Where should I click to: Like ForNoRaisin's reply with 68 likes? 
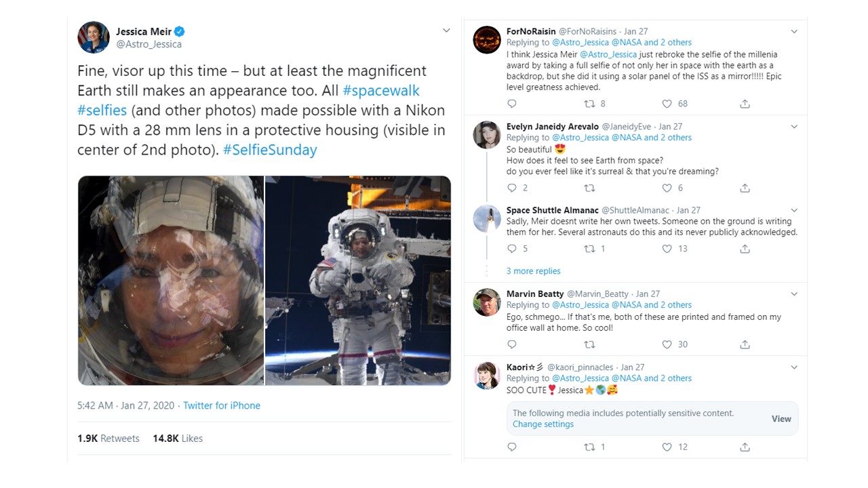[x=667, y=104]
